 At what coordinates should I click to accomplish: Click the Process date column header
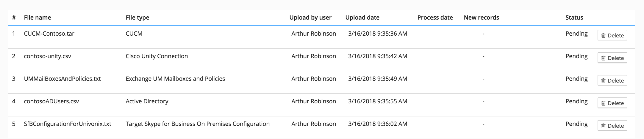point(435,18)
